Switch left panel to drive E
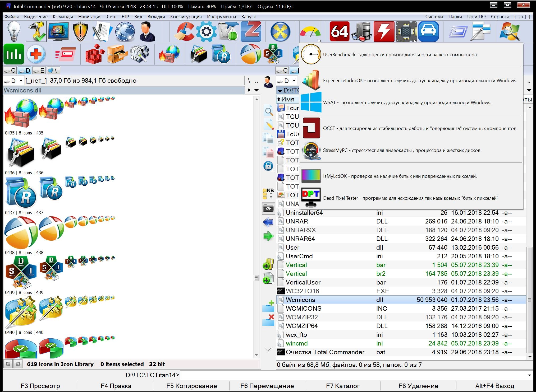Image resolution: width=536 pixels, height=392 pixels. pyautogui.click(x=39, y=71)
